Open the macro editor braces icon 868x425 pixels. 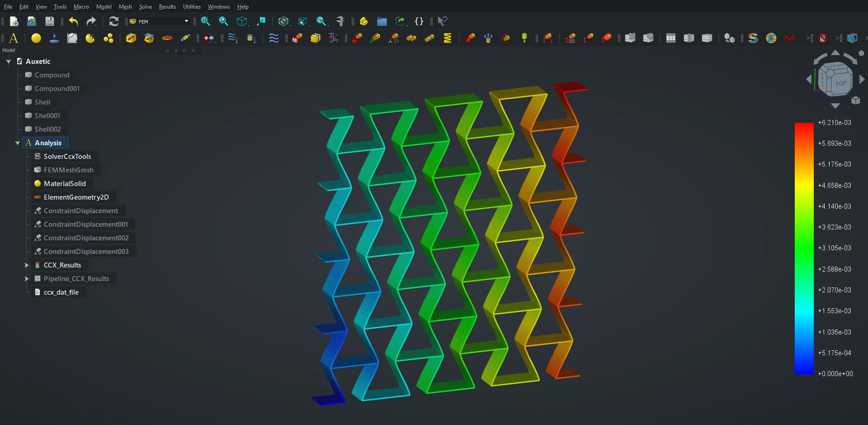tap(419, 21)
